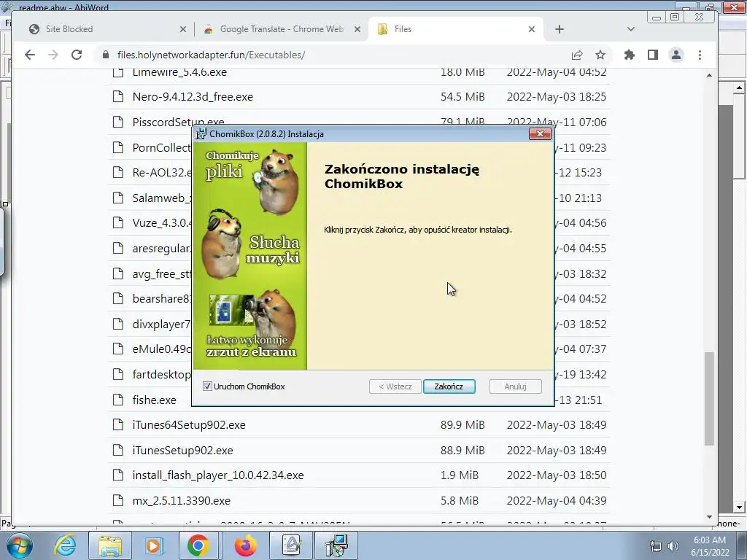Click the Chrome taskbar icon

pyautogui.click(x=198, y=545)
